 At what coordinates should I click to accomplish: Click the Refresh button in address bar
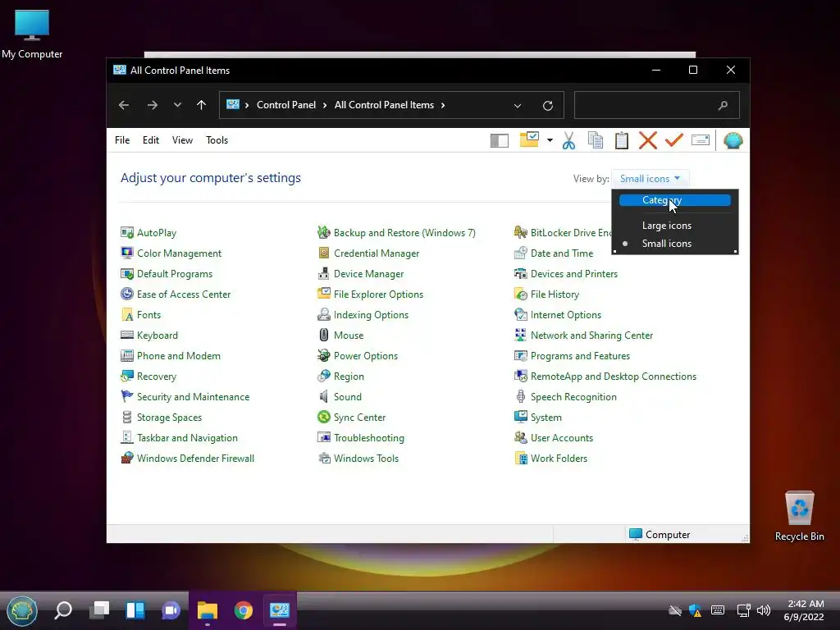click(x=547, y=106)
